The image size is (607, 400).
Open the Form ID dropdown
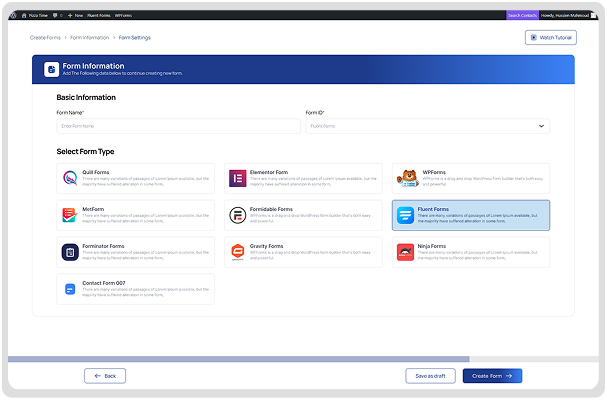[x=427, y=126]
